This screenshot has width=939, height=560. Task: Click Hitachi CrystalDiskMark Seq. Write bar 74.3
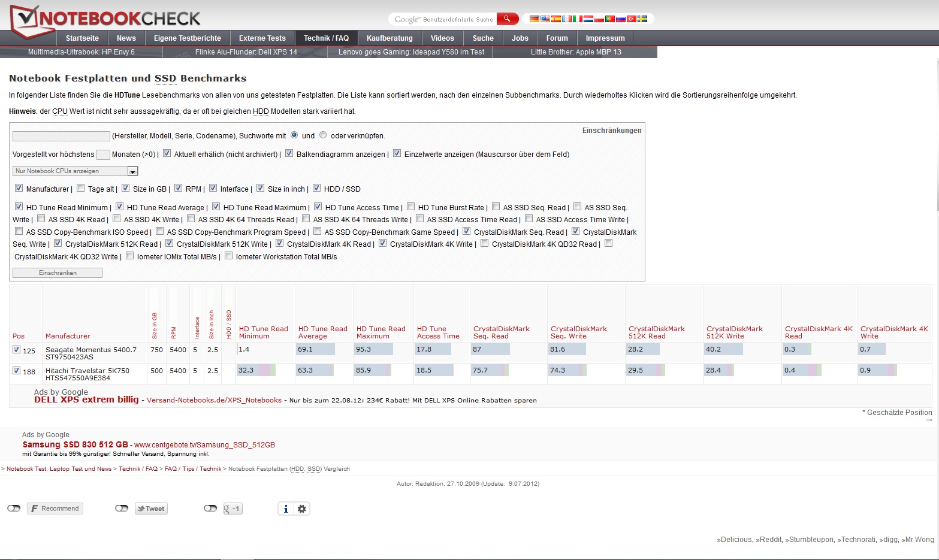[x=567, y=370]
